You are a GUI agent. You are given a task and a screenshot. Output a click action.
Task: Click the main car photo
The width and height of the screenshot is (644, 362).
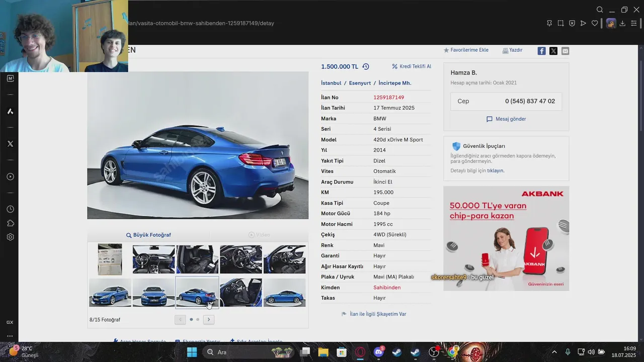[x=198, y=145]
